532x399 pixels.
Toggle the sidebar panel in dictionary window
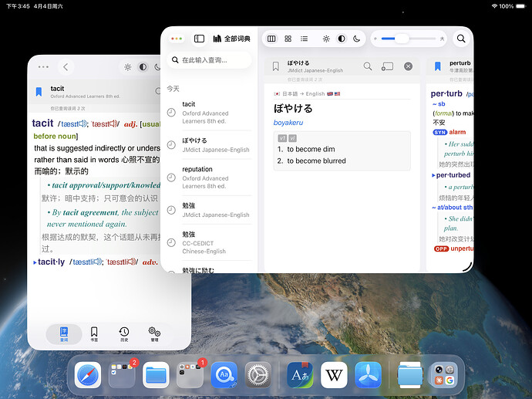click(199, 39)
